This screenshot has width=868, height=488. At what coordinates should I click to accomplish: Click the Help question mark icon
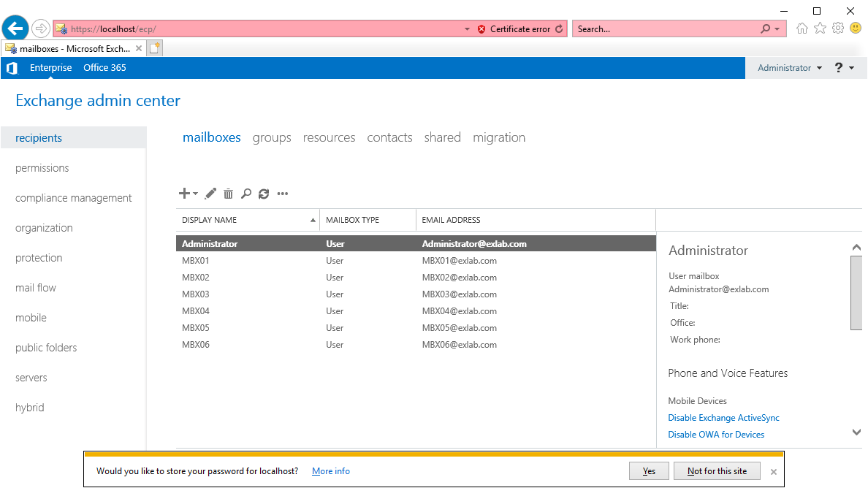coord(839,67)
